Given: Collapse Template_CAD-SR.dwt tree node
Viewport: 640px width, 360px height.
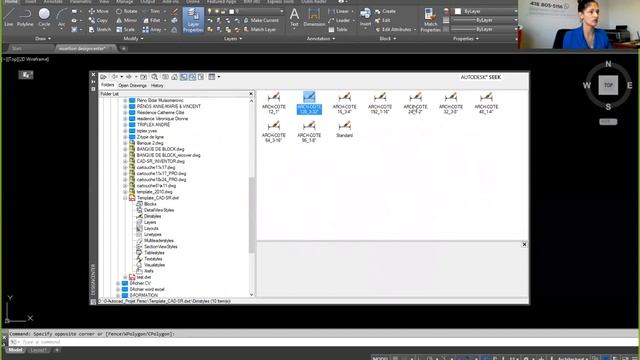Looking at the screenshot, I should (125, 198).
